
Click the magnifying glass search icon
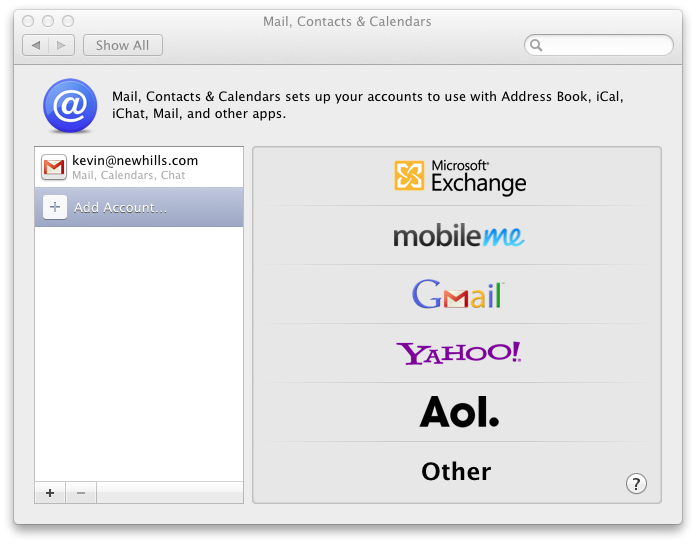click(x=536, y=45)
